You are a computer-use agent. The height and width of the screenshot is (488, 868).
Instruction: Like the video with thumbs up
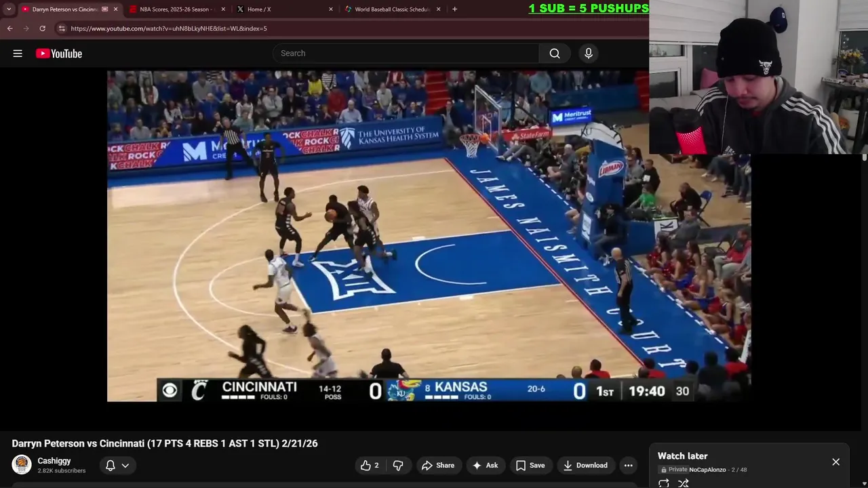370,465
